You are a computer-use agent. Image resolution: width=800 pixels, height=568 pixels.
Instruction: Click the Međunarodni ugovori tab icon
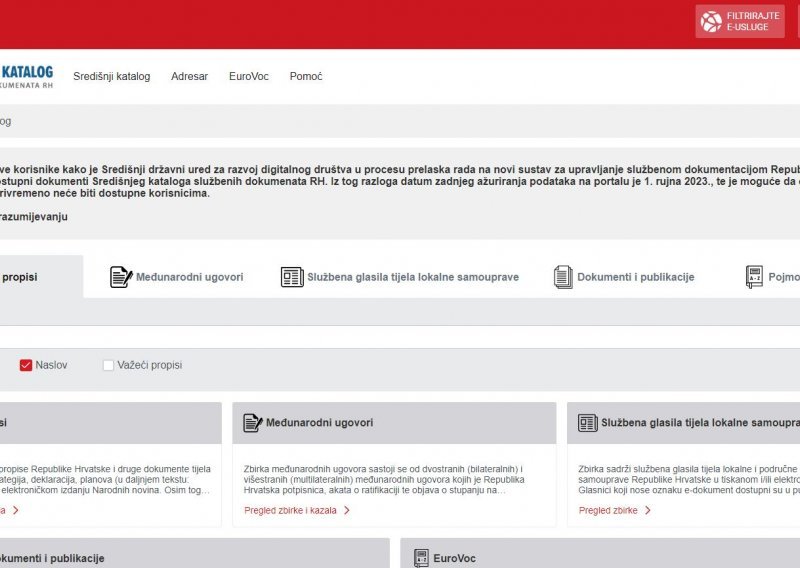(121, 277)
